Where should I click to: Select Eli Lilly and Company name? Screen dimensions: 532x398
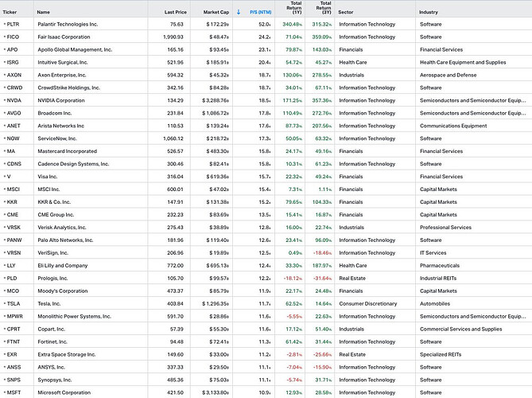pos(63,266)
